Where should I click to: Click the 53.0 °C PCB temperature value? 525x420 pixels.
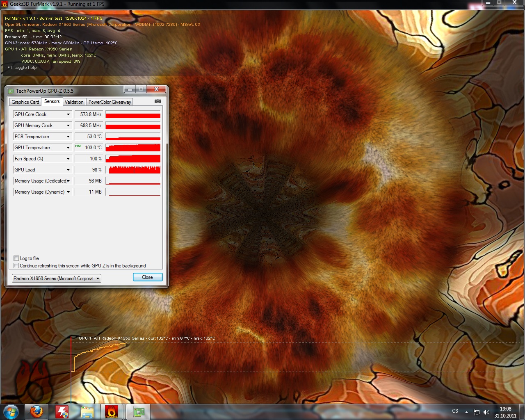89,137
